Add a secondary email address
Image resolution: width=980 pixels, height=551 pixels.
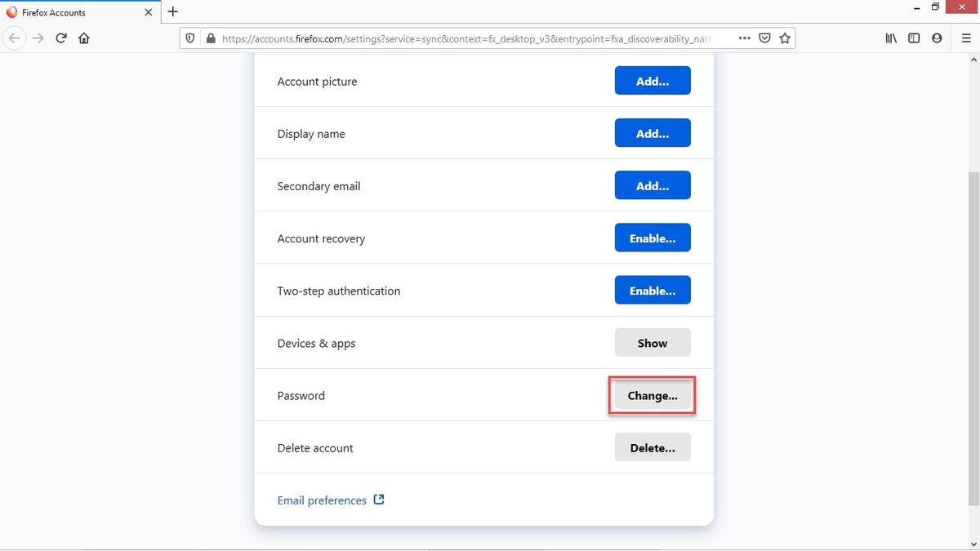(x=652, y=185)
